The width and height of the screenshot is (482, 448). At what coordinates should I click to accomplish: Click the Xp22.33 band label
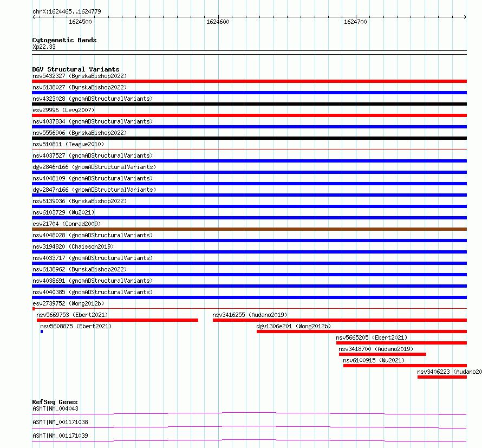pyautogui.click(x=44, y=47)
